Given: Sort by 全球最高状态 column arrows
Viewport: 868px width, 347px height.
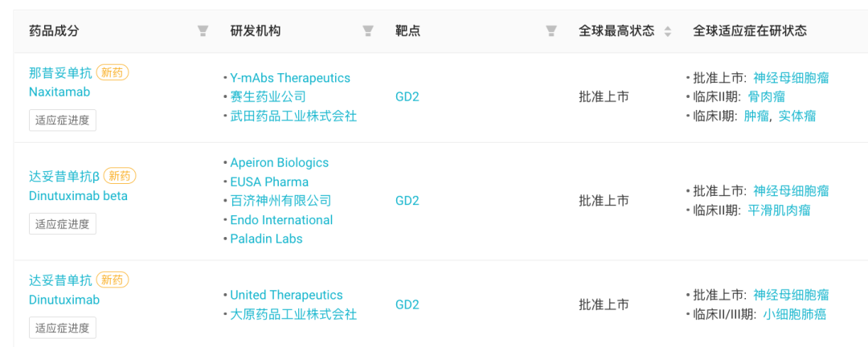Looking at the screenshot, I should click(668, 31).
